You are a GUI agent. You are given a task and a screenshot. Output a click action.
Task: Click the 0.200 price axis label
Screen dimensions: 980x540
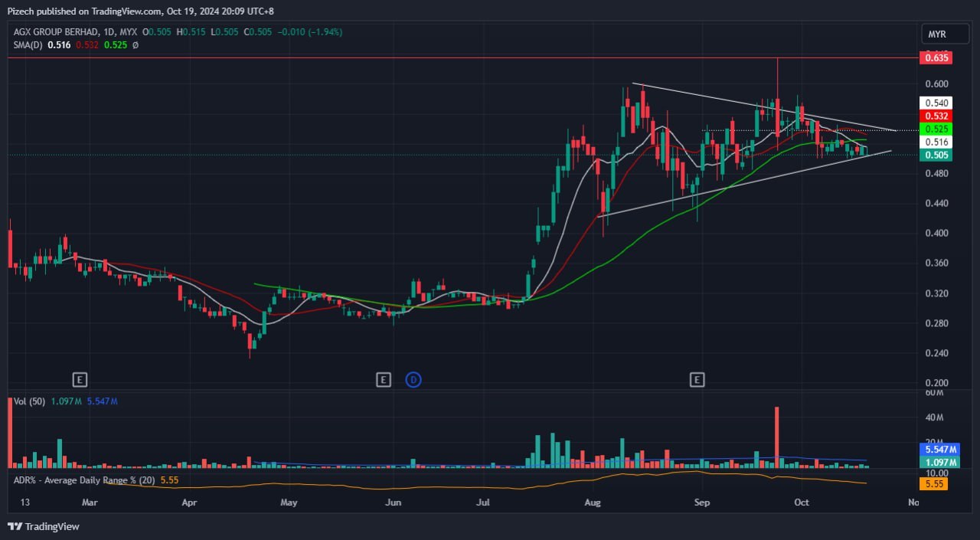(938, 383)
